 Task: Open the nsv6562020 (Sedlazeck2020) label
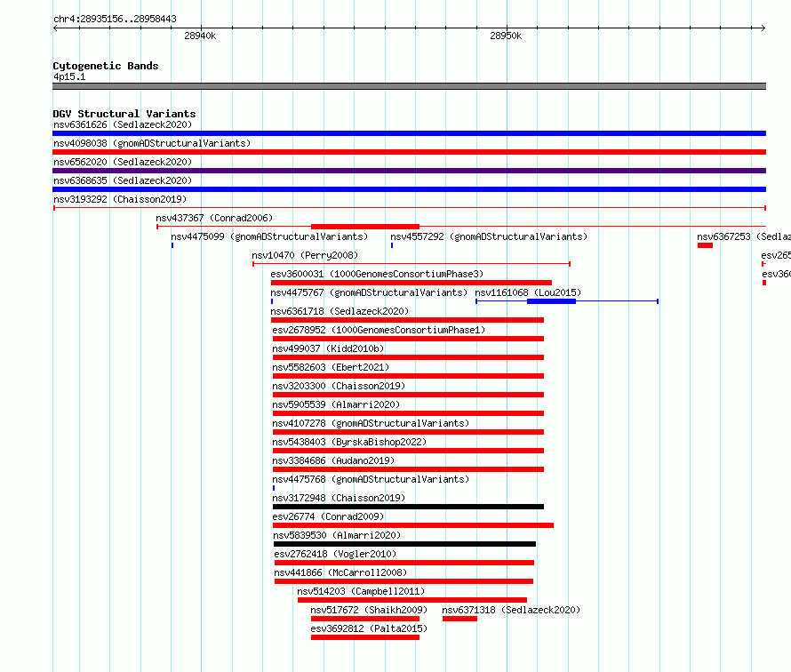[x=123, y=162]
